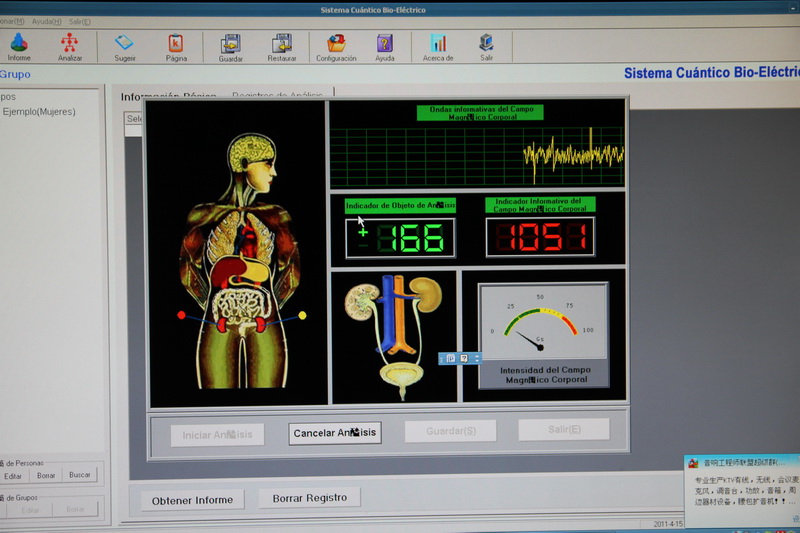Click the Salir exit icon

click(x=486, y=46)
